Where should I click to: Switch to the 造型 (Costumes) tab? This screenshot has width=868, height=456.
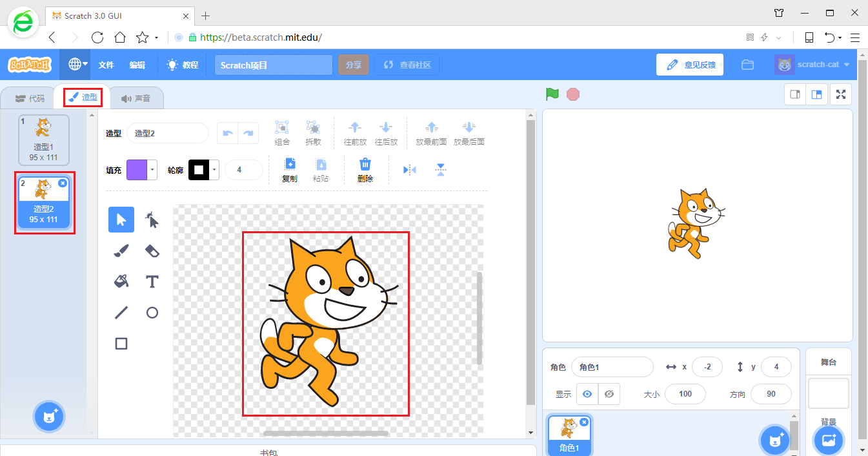pyautogui.click(x=83, y=98)
